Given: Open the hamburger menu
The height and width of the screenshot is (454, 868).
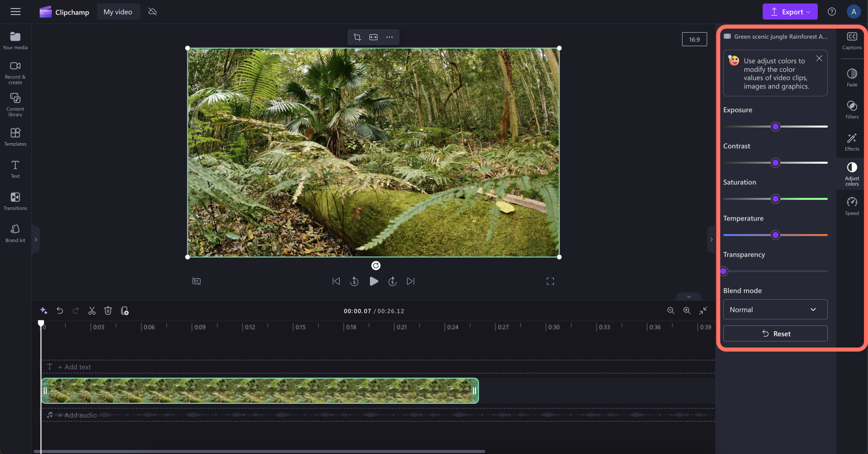Looking at the screenshot, I should click(16, 11).
